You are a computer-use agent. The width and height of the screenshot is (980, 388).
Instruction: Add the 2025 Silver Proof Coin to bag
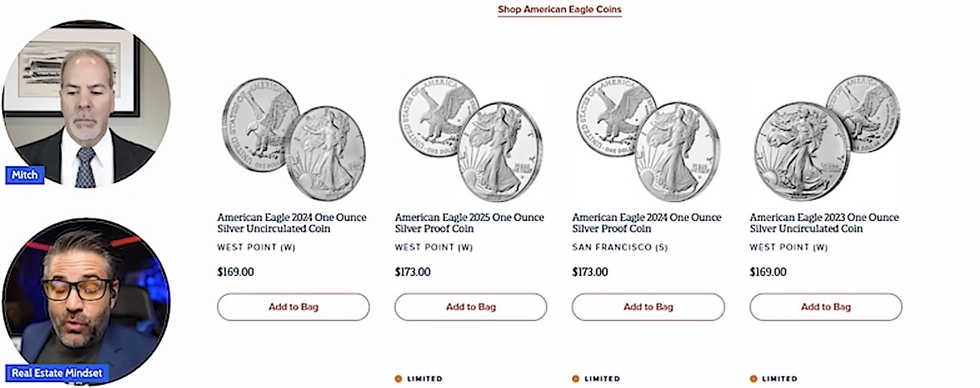[470, 307]
